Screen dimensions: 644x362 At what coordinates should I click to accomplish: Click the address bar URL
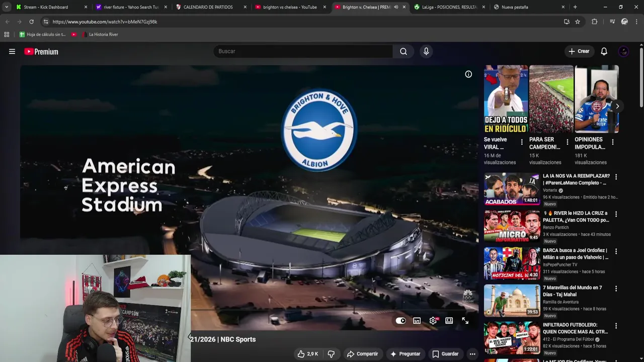tap(105, 22)
